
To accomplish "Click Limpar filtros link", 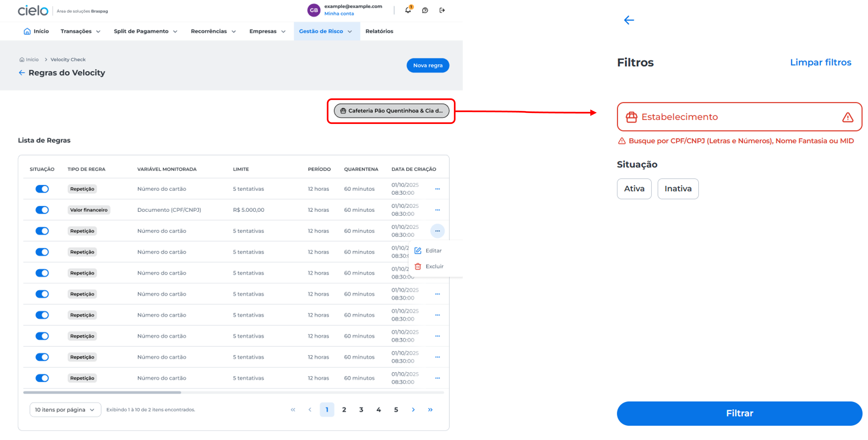I will coord(821,63).
